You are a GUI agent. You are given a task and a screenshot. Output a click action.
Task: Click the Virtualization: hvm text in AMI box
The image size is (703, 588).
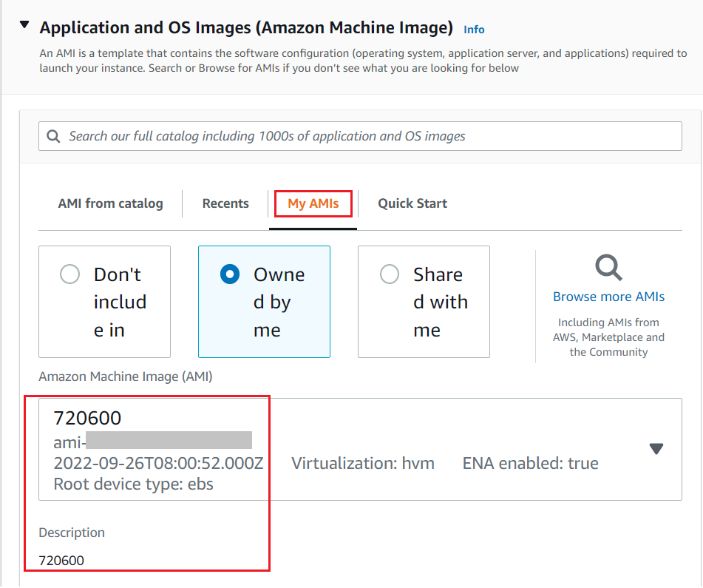[x=363, y=464]
